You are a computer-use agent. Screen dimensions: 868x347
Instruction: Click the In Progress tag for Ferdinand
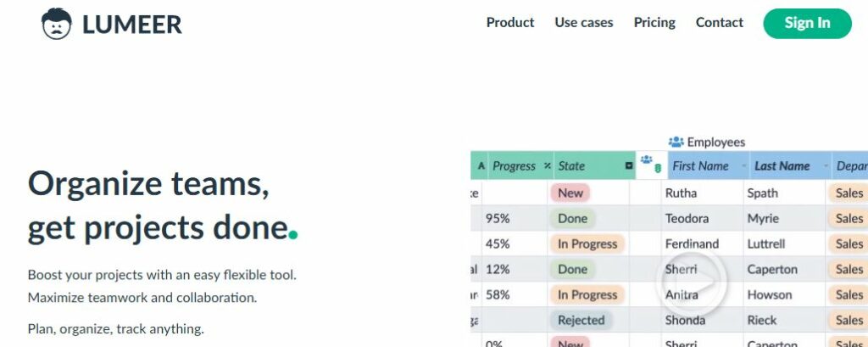[587, 243]
